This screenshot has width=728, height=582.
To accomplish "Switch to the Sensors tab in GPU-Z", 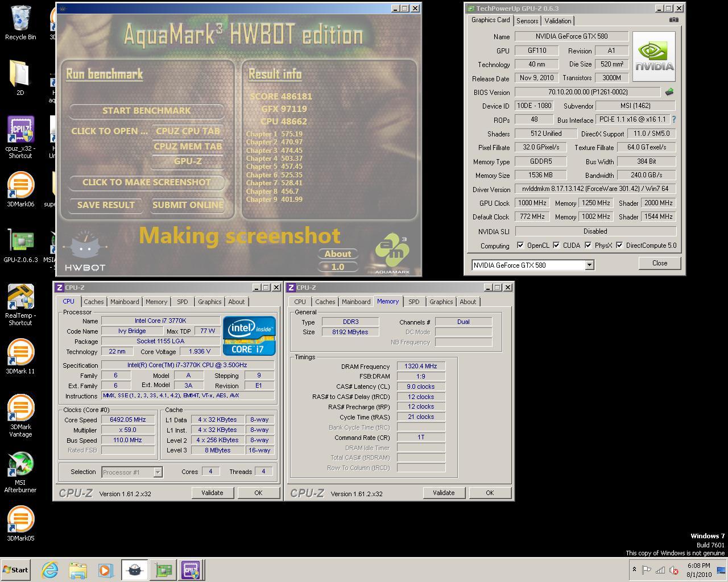I will pyautogui.click(x=527, y=20).
